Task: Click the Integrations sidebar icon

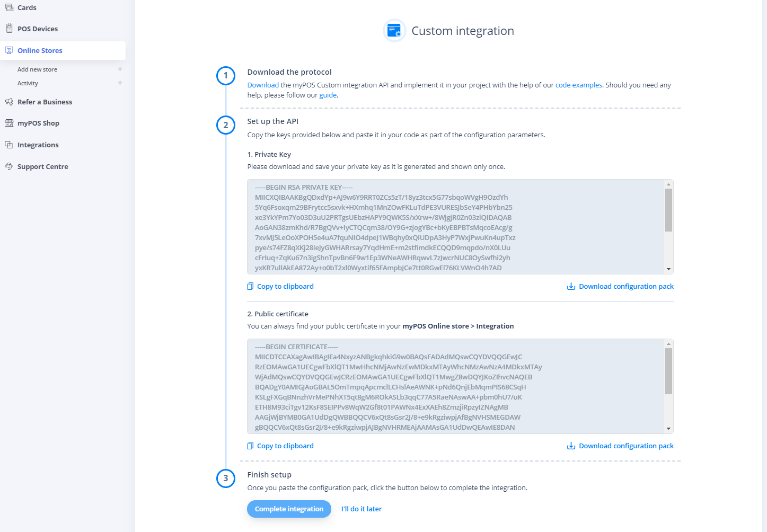Action: [9, 145]
